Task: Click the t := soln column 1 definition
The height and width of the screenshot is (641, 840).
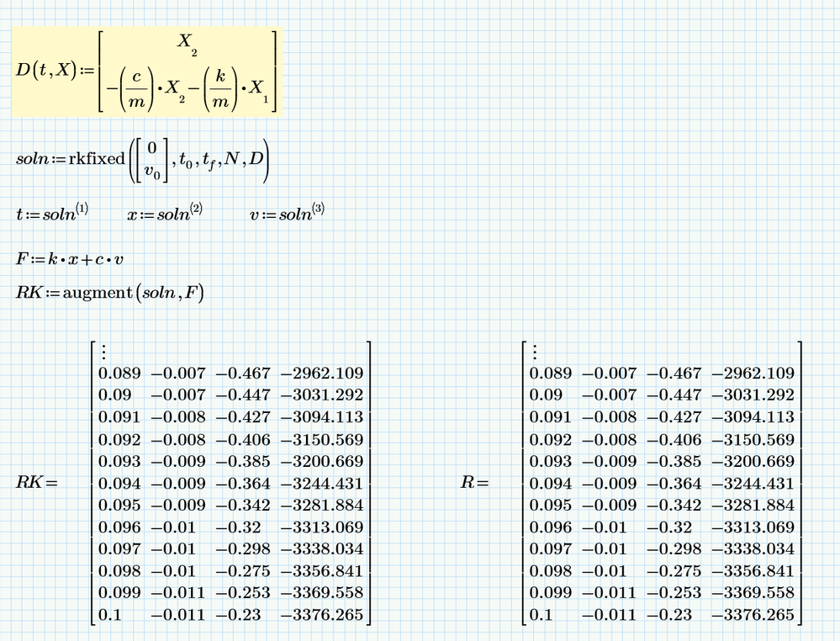Action: click(52, 213)
